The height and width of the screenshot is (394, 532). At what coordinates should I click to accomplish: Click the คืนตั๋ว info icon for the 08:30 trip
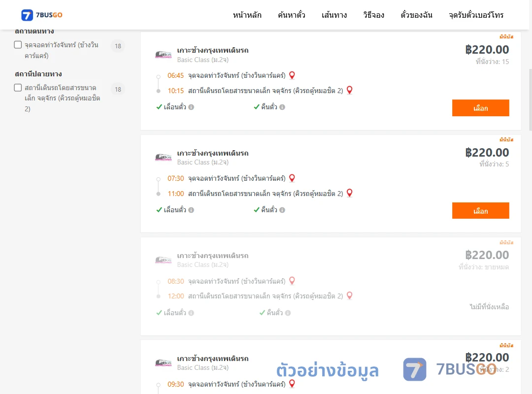point(288,313)
